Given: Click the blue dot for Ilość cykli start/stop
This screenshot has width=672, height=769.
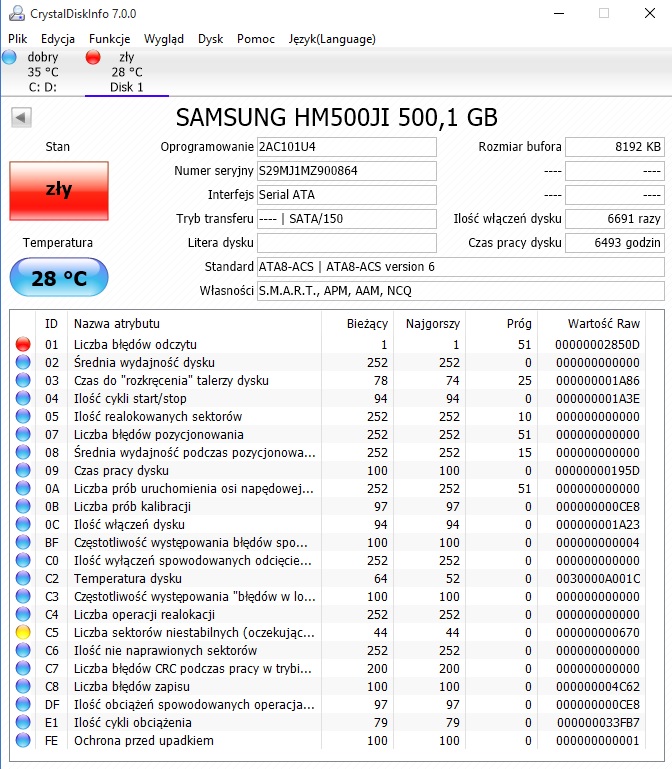Looking at the screenshot, I should click(x=23, y=398).
